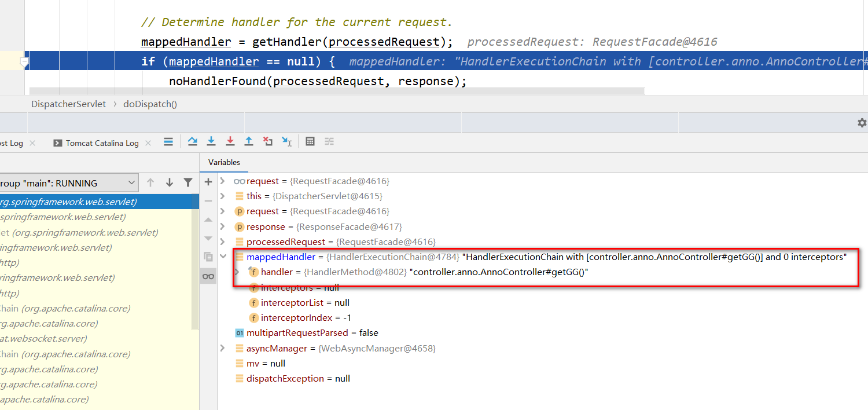
Task: Click the frames filter funnel icon
Action: [188, 182]
